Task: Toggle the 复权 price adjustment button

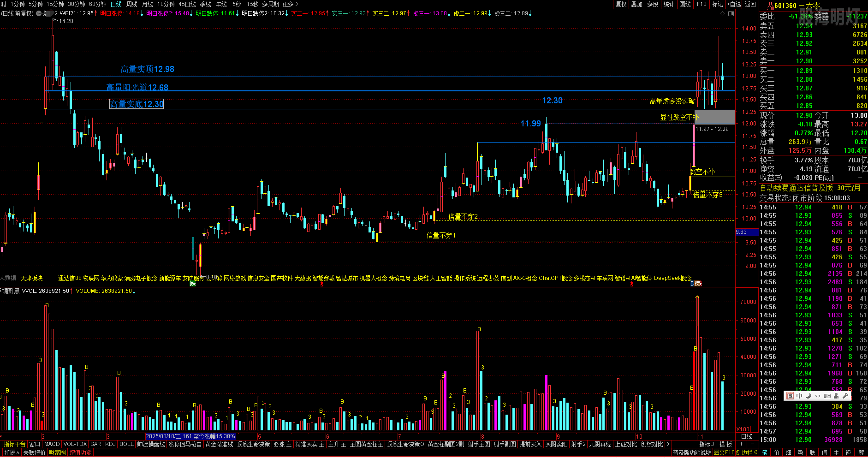Action: coord(621,4)
